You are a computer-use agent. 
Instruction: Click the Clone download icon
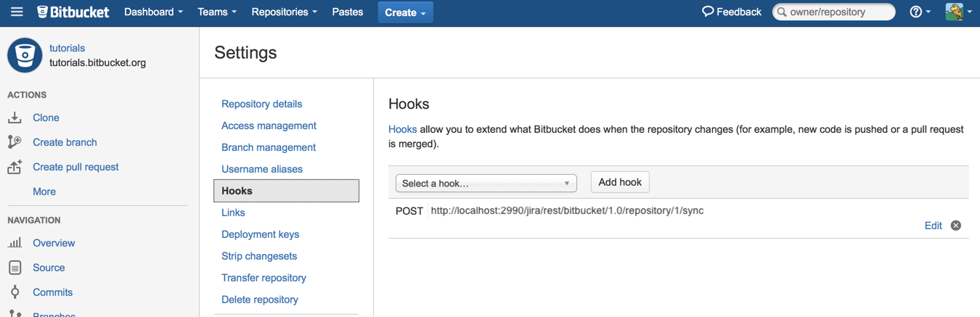pos(15,118)
